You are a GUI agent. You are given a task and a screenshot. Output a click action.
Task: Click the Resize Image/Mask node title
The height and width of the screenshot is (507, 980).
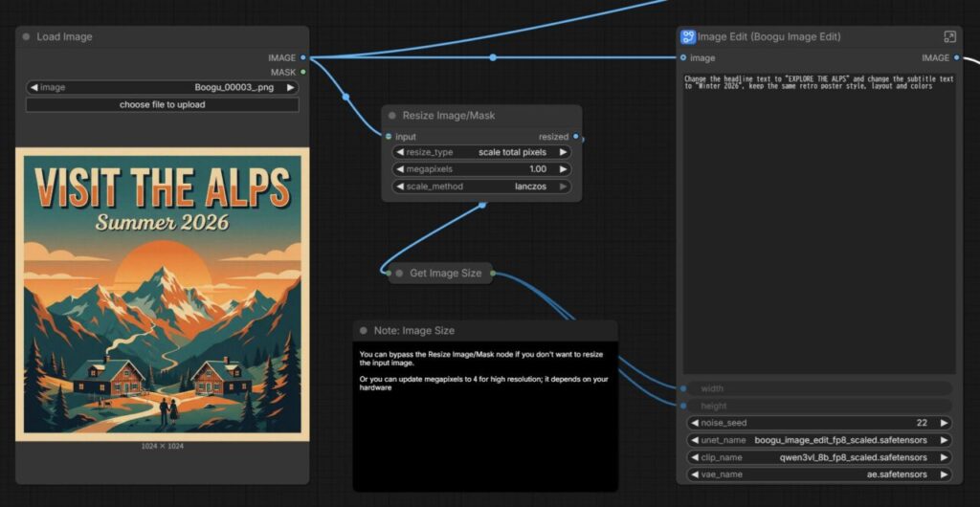pos(449,116)
